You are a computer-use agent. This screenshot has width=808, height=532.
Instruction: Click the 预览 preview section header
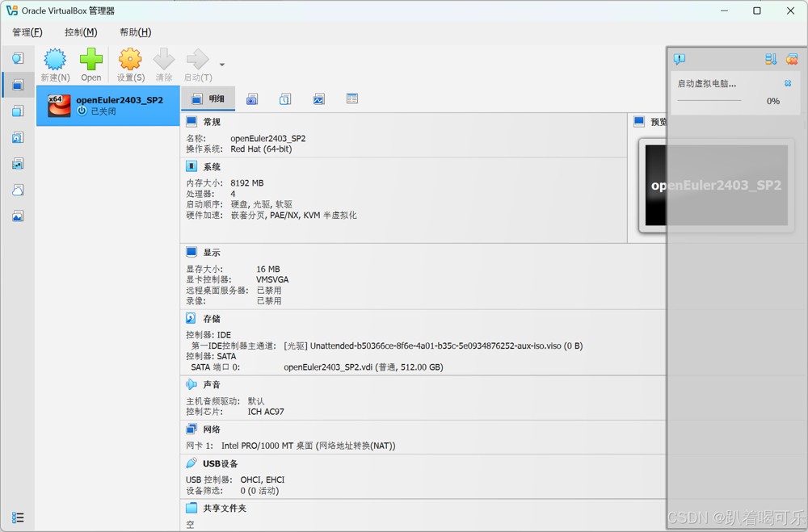tap(658, 122)
